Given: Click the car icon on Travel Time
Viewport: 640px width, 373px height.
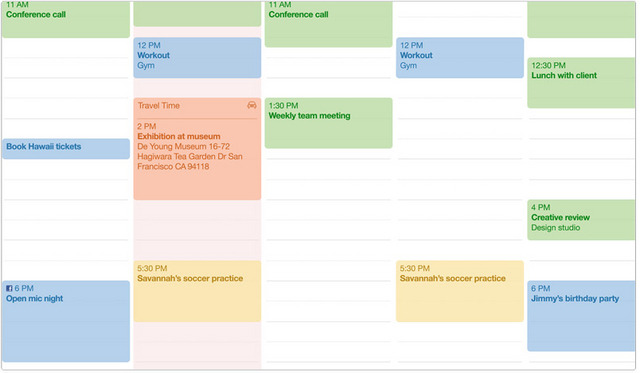Looking at the screenshot, I should [x=252, y=105].
